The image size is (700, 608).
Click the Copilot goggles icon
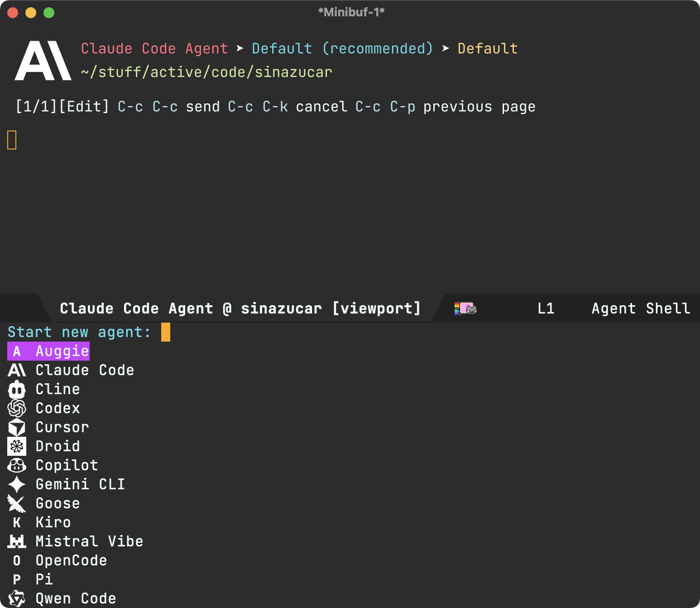point(17,465)
